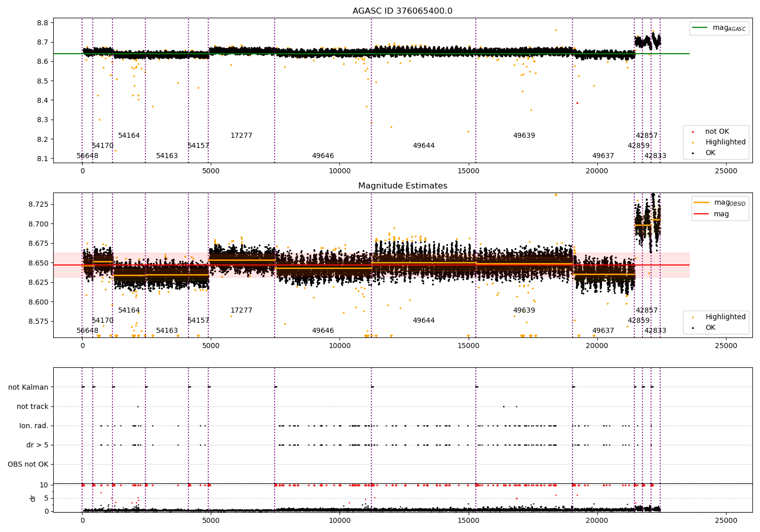Click OBSID label 17277 in the top plot

click(x=242, y=136)
